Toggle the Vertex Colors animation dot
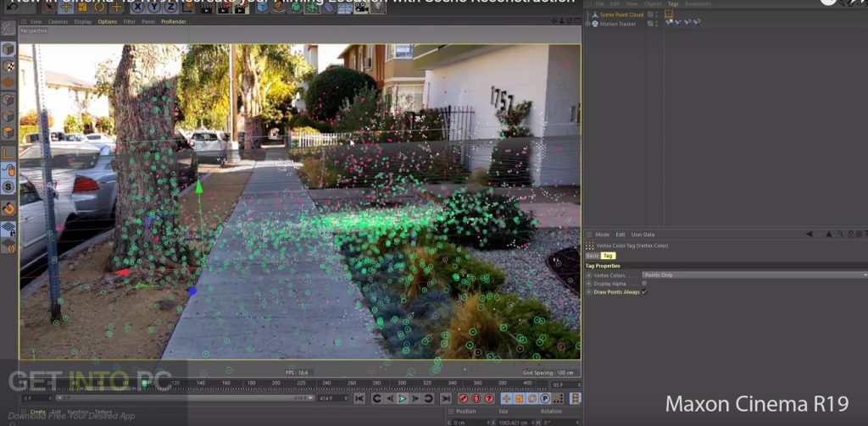 [x=589, y=275]
